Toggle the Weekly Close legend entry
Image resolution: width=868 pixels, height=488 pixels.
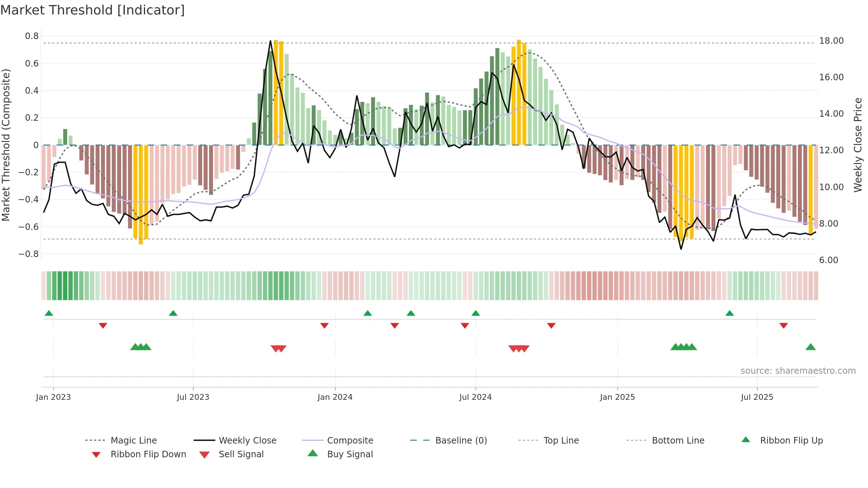[x=235, y=440]
